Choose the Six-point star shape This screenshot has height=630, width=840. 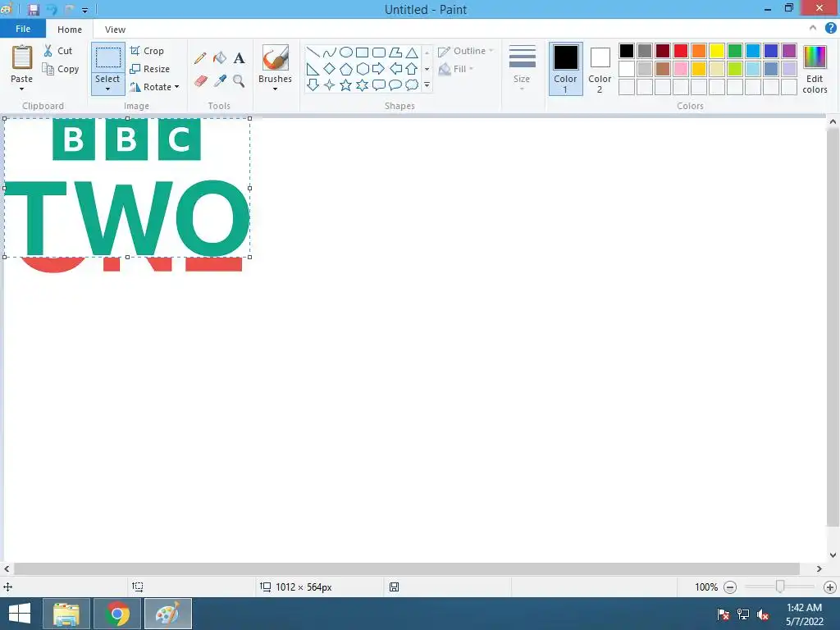tap(363, 85)
